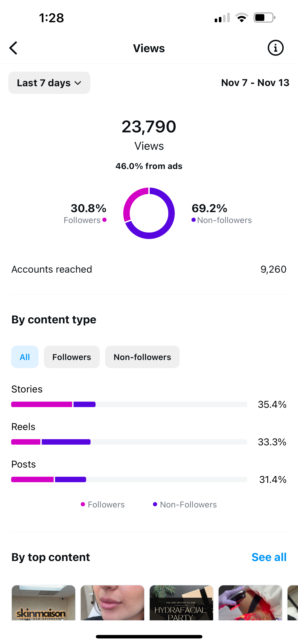The image size is (298, 644).
Task: Click the Posts views progress bar
Action: coord(129,479)
